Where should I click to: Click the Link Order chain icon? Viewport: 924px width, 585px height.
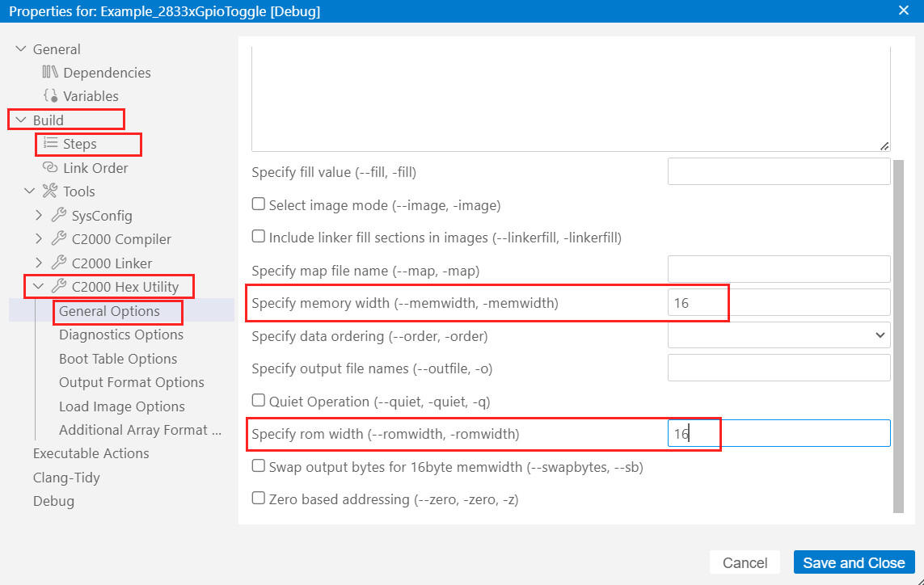click(50, 168)
